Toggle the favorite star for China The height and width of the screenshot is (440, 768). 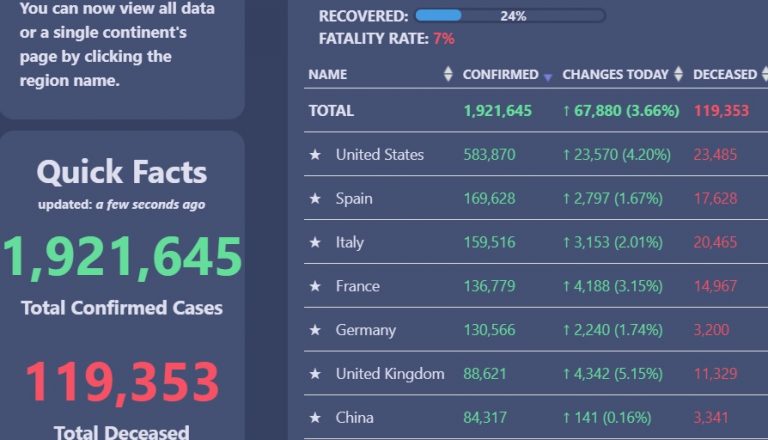point(315,417)
